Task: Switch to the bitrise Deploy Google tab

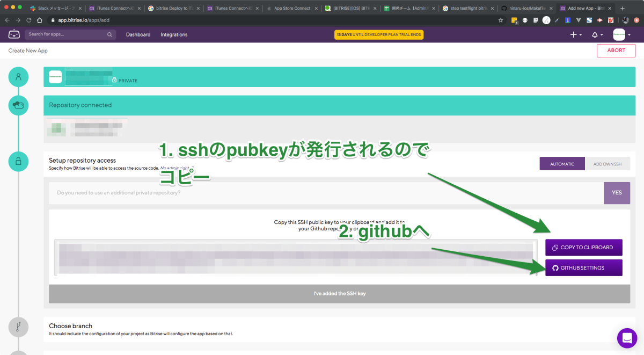Action: click(x=173, y=9)
